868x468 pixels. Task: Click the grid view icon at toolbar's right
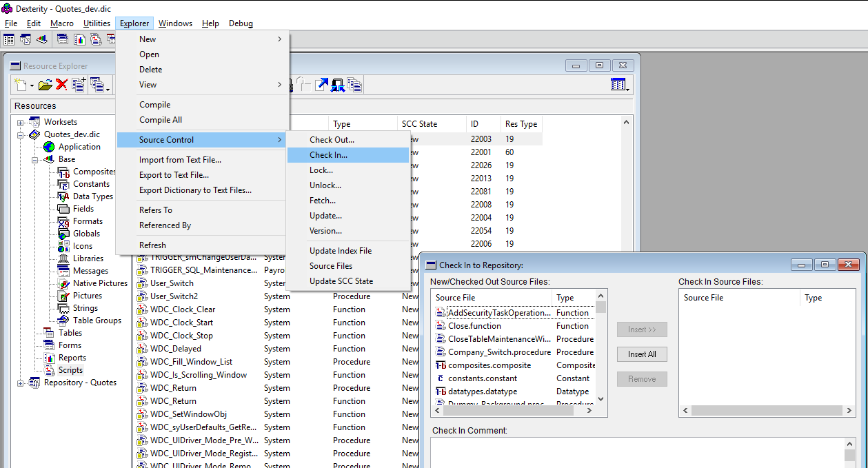click(x=618, y=83)
